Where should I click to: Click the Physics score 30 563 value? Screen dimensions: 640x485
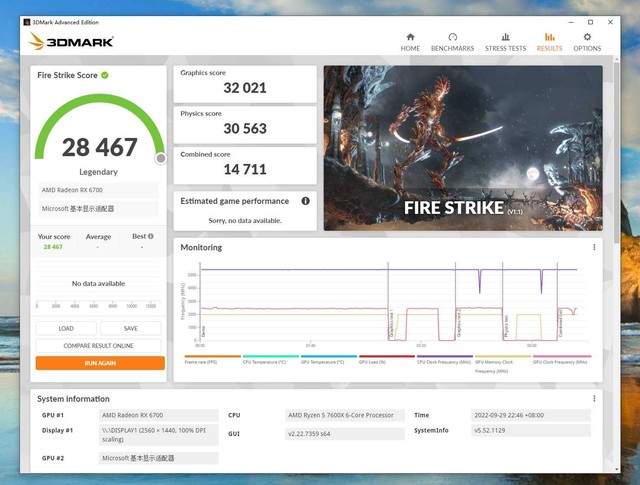245,129
